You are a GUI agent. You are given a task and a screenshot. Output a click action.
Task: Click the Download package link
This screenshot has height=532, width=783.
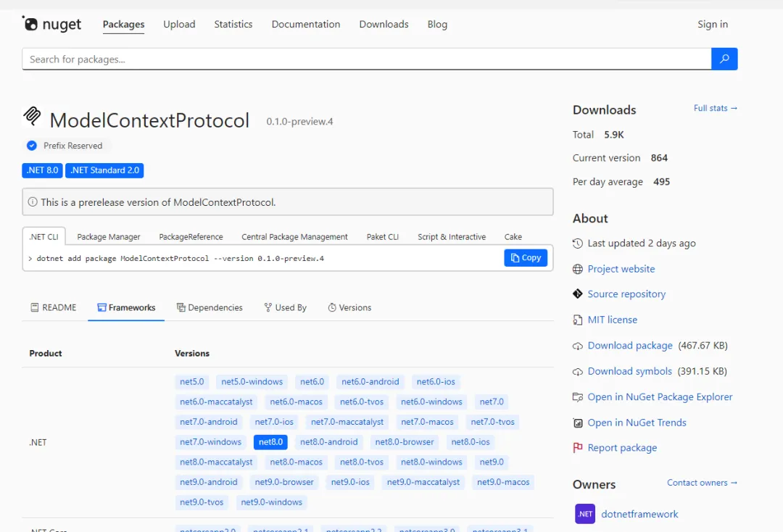[630, 345]
